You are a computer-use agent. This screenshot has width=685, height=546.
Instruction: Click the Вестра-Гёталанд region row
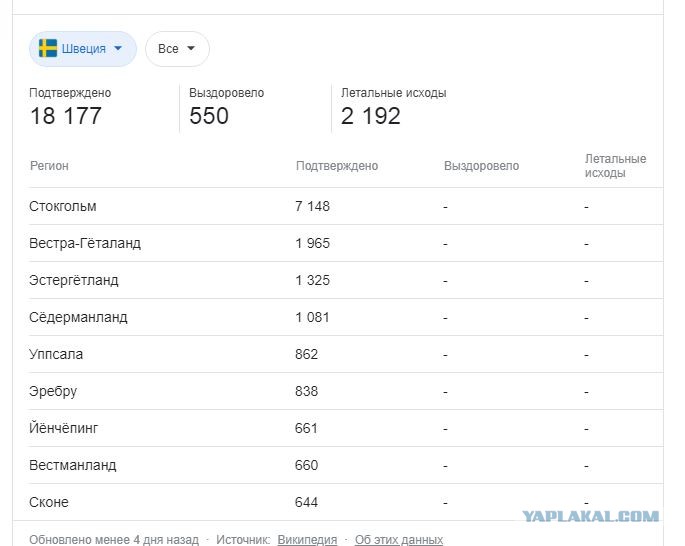346,243
